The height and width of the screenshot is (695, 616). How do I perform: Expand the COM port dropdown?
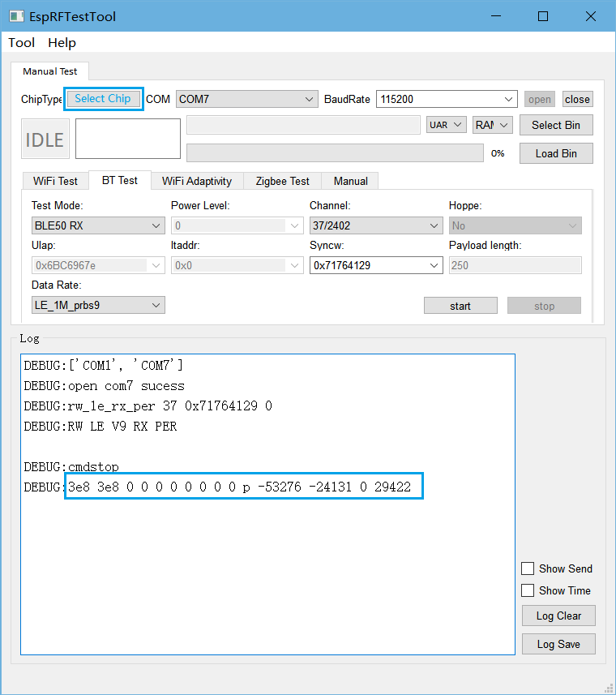coord(246,99)
